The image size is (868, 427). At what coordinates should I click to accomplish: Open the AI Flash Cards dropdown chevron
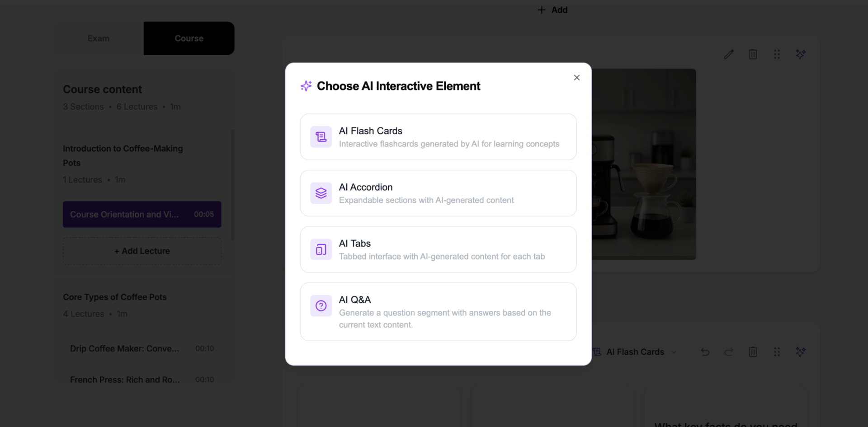[675, 352]
